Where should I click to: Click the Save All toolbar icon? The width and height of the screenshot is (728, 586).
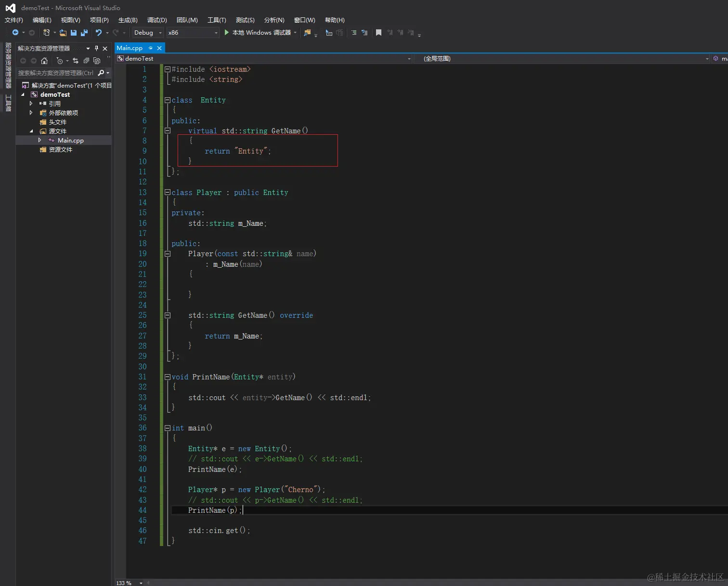pyautogui.click(x=84, y=33)
